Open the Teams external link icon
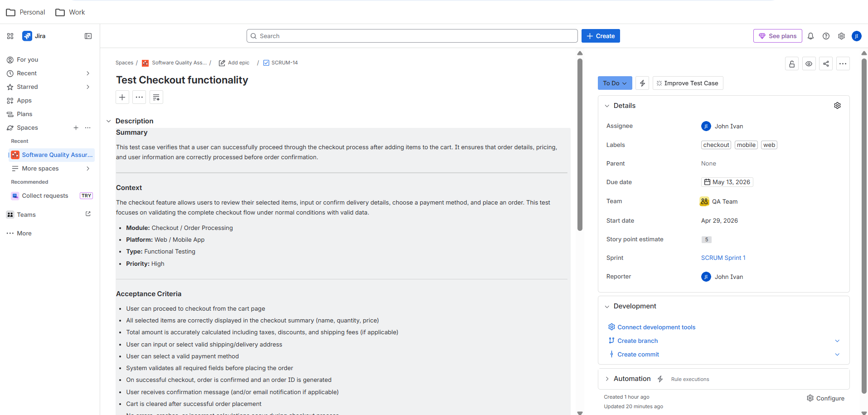868x415 pixels. pyautogui.click(x=88, y=214)
